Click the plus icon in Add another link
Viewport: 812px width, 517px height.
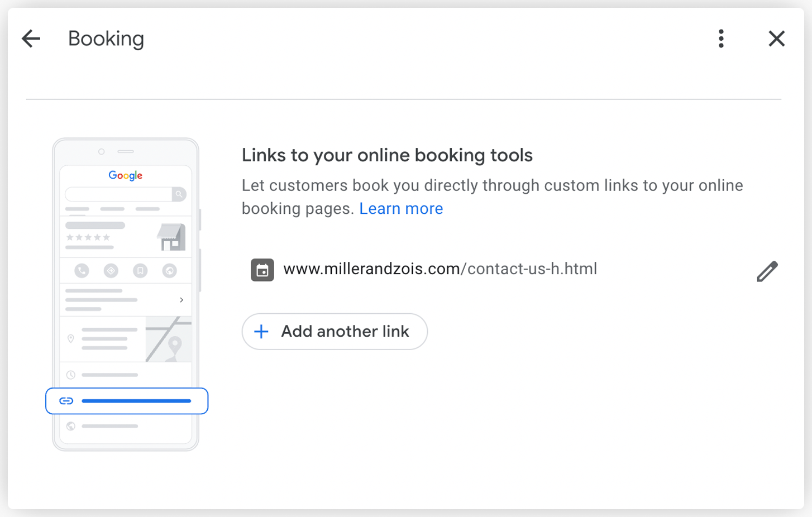[261, 332]
